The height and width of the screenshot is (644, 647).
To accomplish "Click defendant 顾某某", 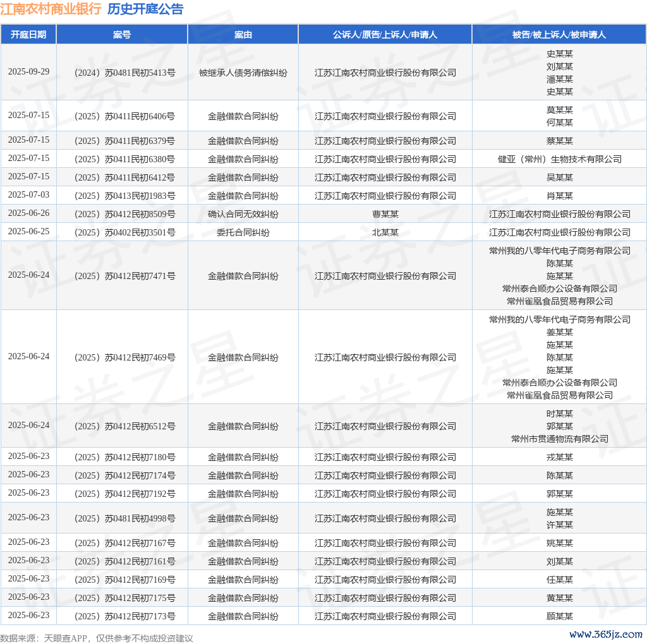I will click(560, 616).
